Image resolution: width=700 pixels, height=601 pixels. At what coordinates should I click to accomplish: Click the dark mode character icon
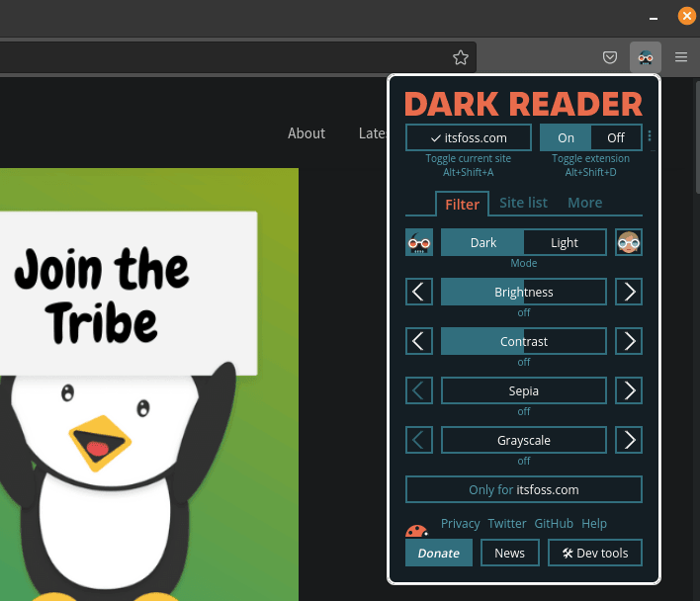tap(419, 242)
